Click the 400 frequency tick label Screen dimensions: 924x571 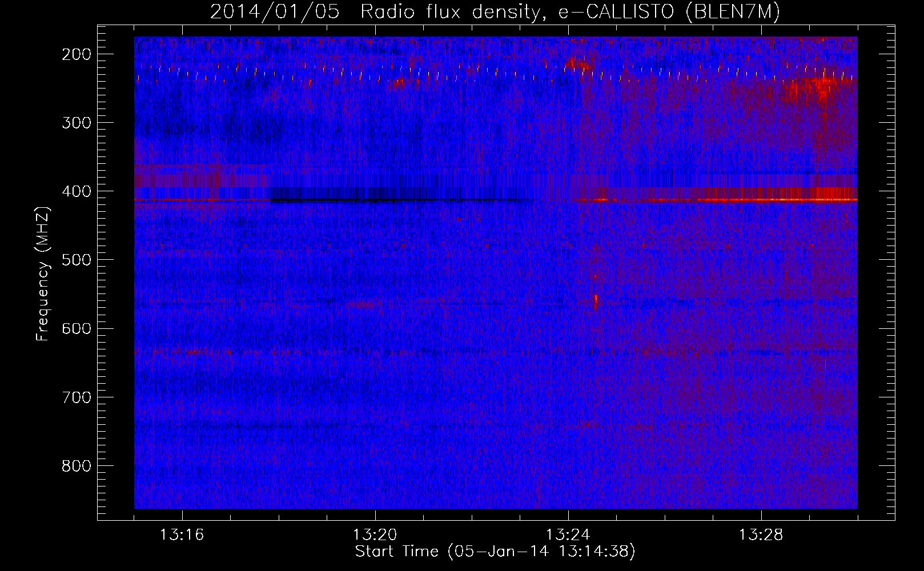click(x=77, y=191)
